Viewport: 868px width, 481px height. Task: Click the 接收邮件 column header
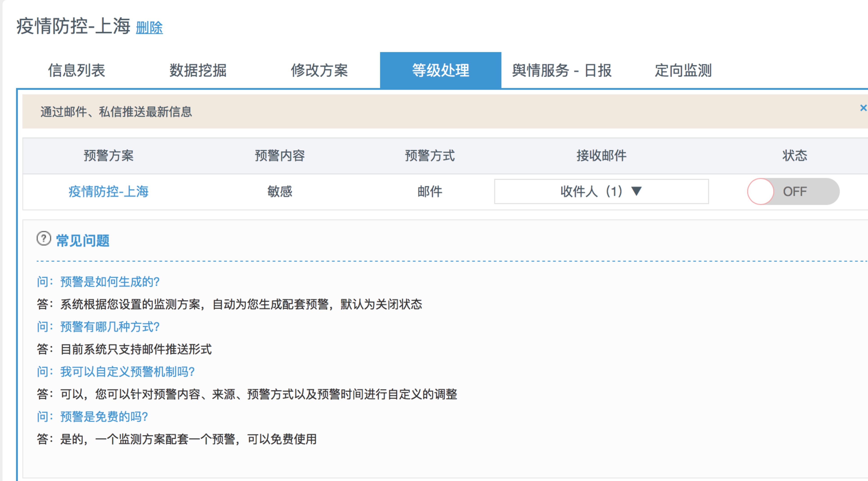coord(601,156)
